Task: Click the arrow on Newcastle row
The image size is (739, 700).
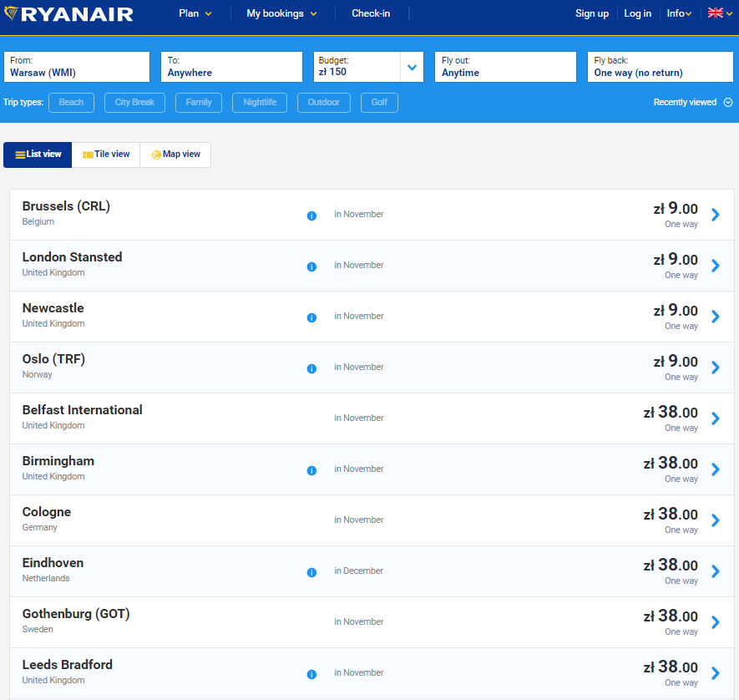Action: (716, 317)
